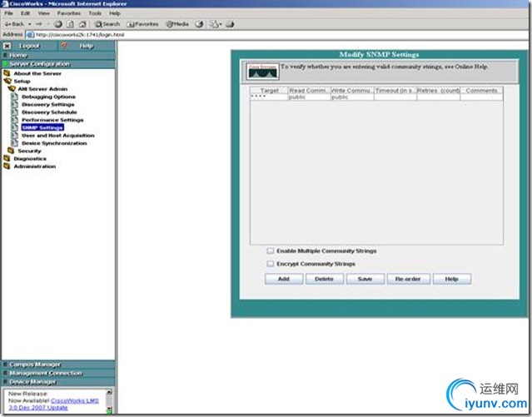This screenshot has width=532, height=417.
Task: Open the View menu
Action: point(43,13)
